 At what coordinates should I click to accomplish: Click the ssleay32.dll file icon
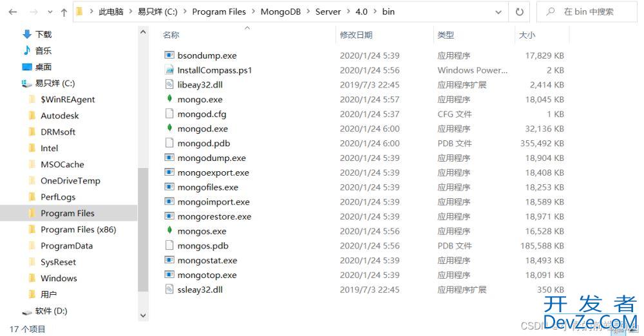pos(169,289)
